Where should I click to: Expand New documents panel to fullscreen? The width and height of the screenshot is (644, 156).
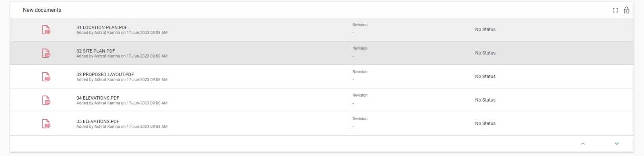[615, 10]
